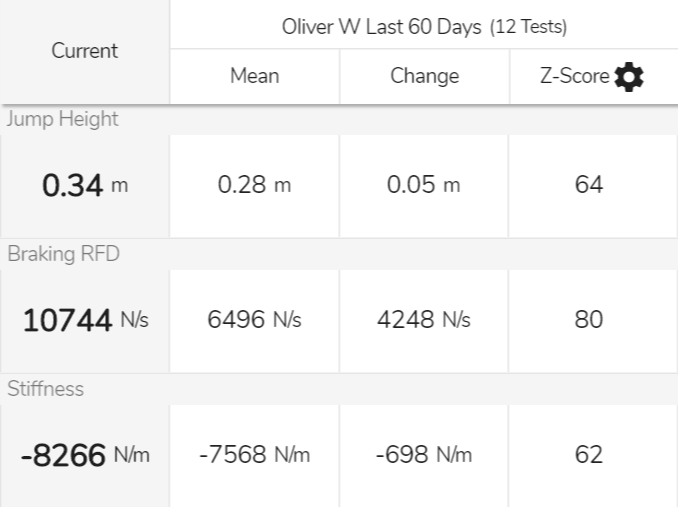Select the Braking RFD mean 6496 N/s
678x507 pixels.
(x=254, y=319)
